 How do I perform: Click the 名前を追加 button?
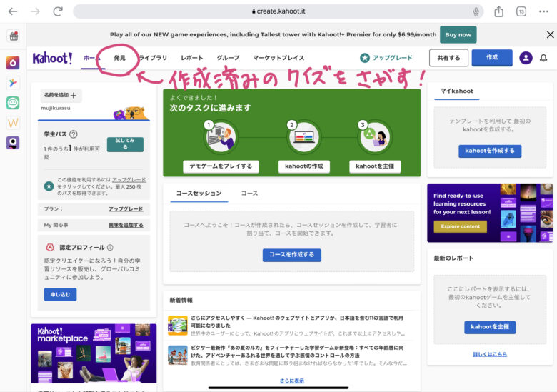point(61,95)
